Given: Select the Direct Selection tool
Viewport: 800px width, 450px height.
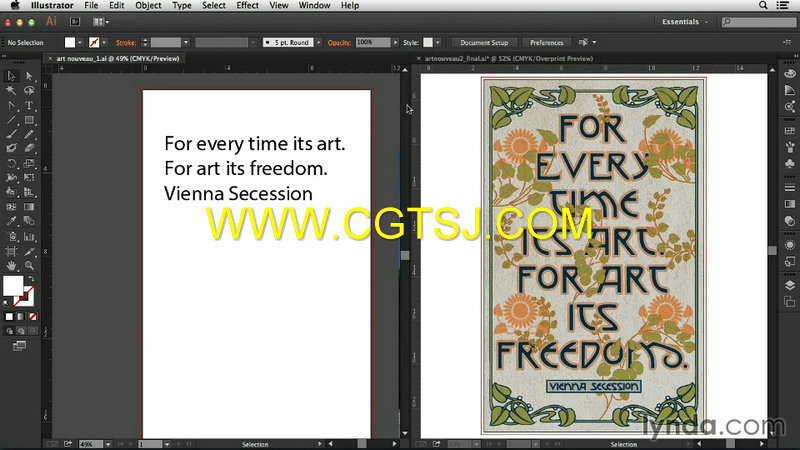Looking at the screenshot, I should click(29, 76).
